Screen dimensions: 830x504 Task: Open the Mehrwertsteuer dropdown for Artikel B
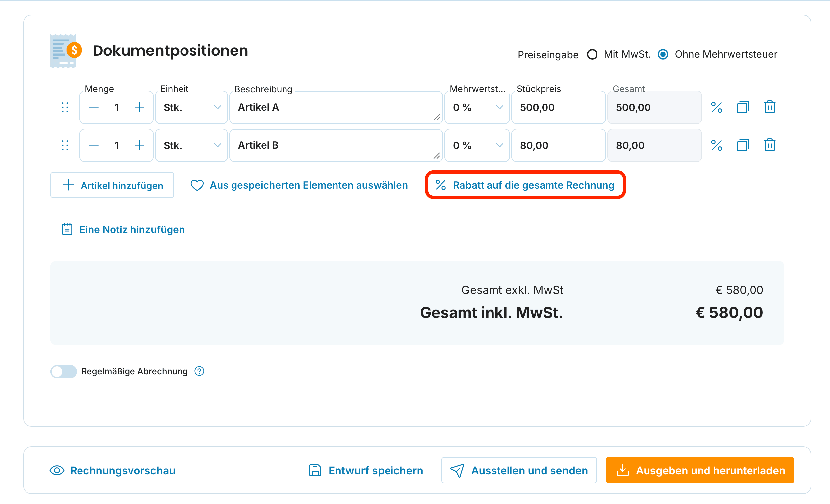[x=477, y=146]
